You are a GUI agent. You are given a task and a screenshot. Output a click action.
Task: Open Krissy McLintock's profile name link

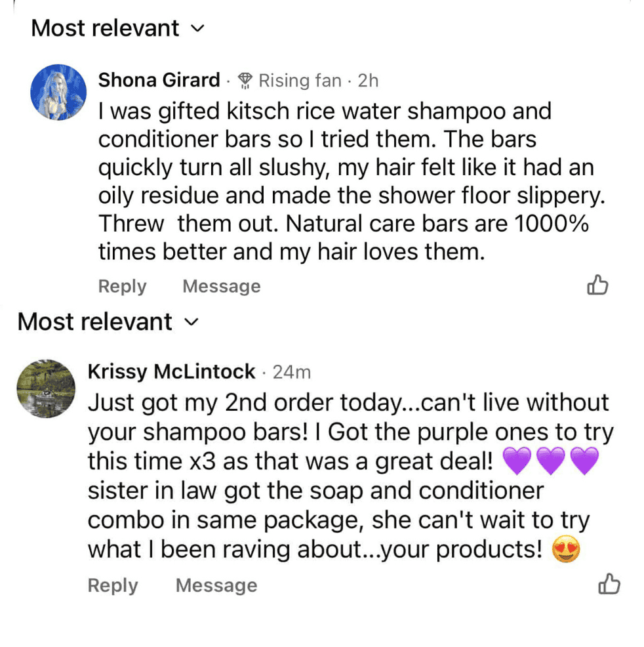tap(171, 372)
